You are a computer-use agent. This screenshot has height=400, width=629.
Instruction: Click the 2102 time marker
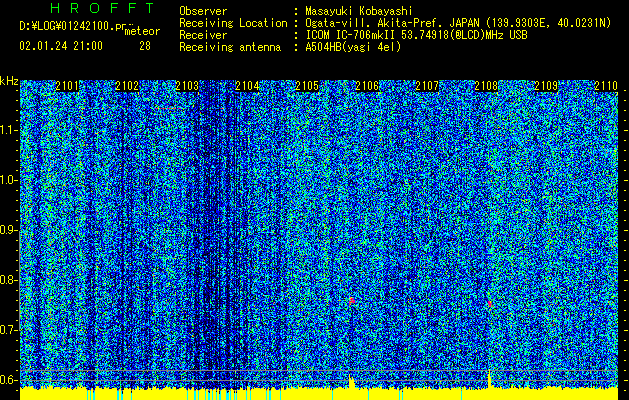coord(127,86)
